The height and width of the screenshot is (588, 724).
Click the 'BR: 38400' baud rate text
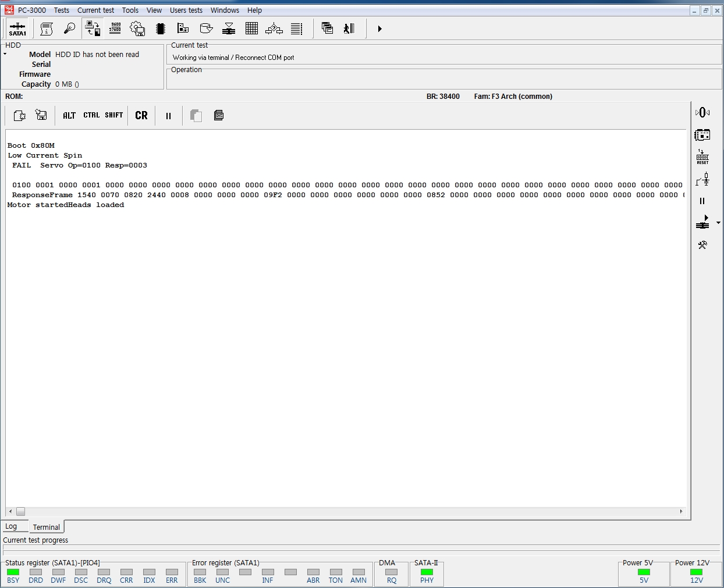443,97
